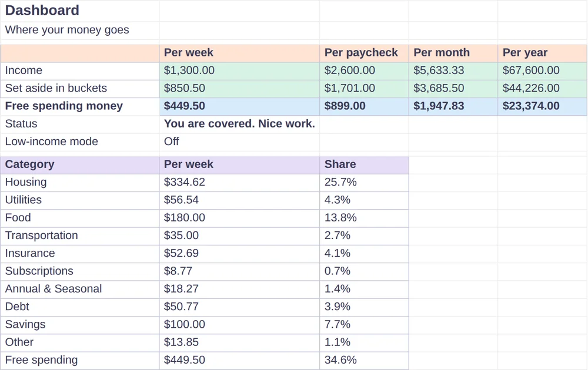Click the 'Free spending money' bold label
The image size is (588, 370).
click(x=79, y=106)
